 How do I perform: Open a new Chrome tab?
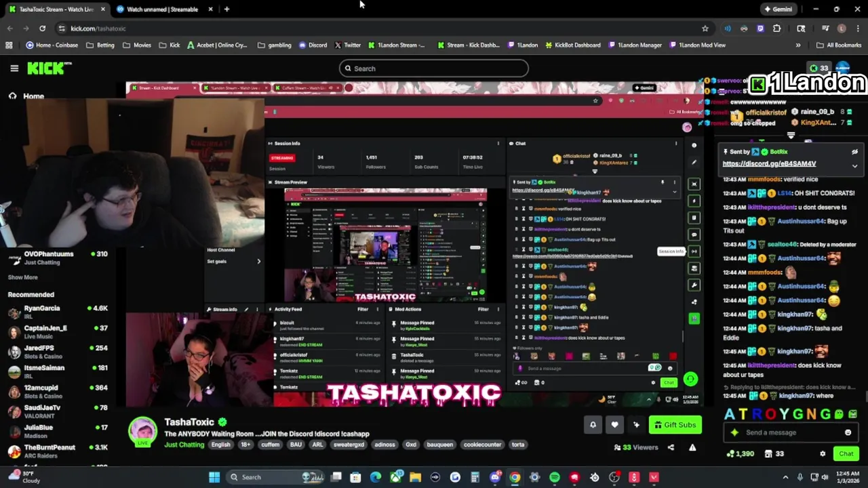(x=226, y=9)
